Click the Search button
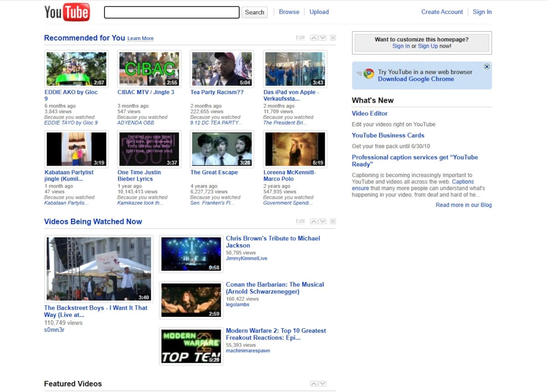The image size is (547, 392). click(254, 12)
